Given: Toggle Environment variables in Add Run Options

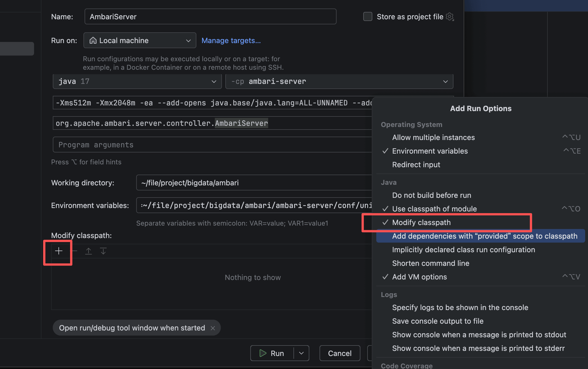Looking at the screenshot, I should 430,151.
